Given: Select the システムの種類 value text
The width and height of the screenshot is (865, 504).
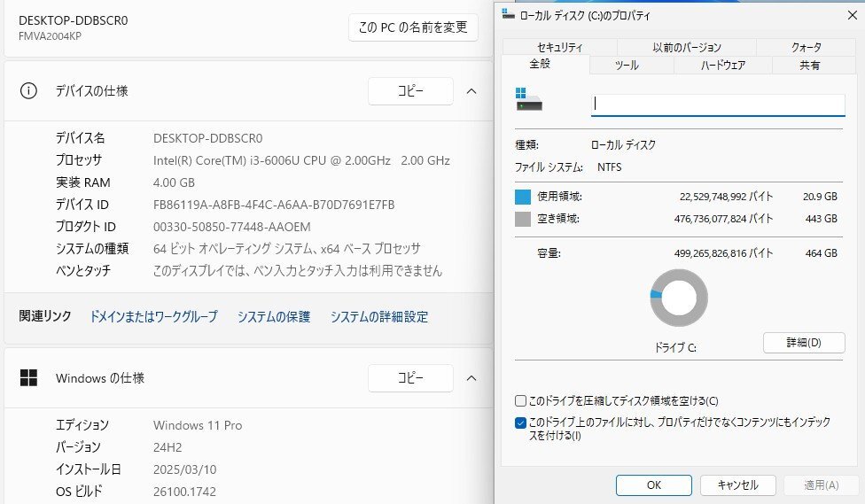Looking at the screenshot, I should click(287, 249).
